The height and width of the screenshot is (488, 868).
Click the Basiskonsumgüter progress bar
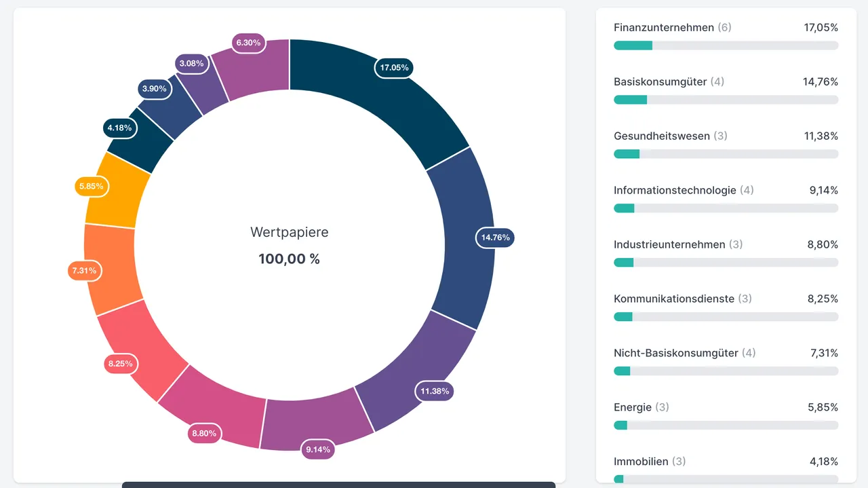(726, 100)
